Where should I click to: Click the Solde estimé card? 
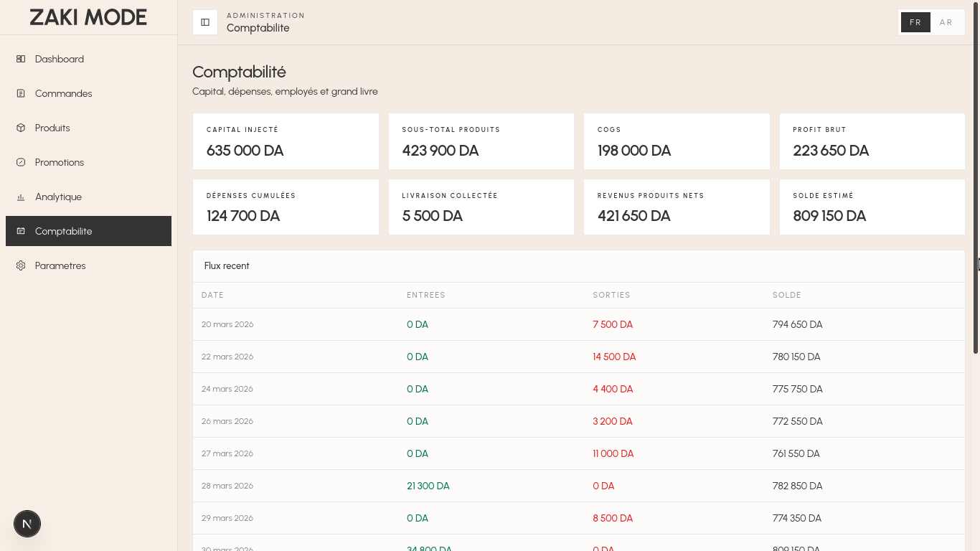[x=872, y=207]
